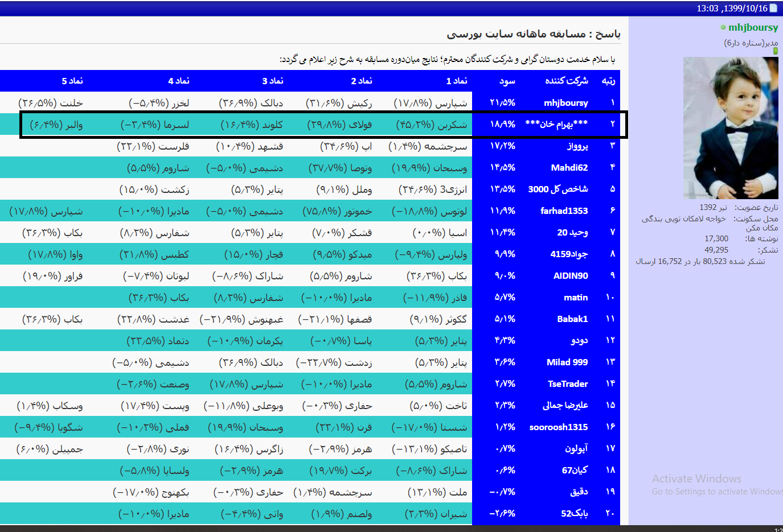Select participant TseTrader cell
The image size is (783, 532).
click(568, 384)
